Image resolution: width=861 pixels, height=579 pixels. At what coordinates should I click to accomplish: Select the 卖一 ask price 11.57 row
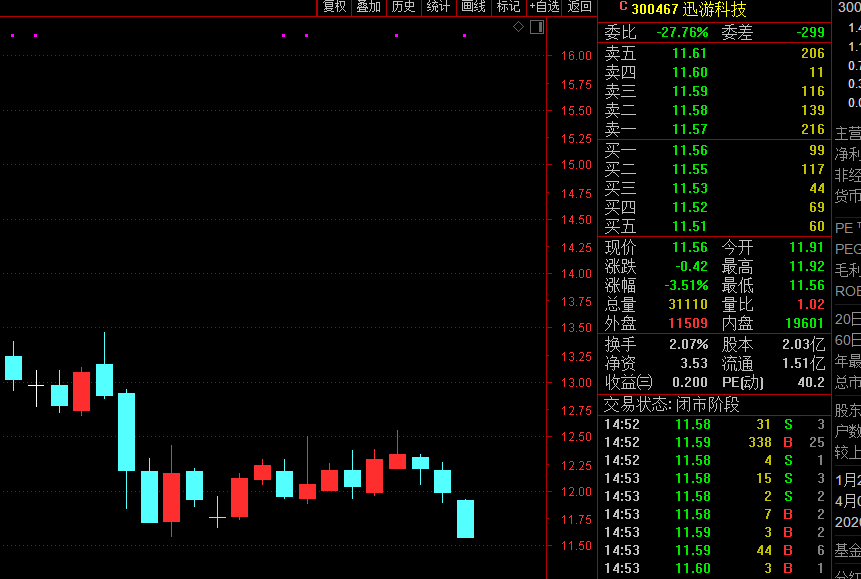pos(714,129)
